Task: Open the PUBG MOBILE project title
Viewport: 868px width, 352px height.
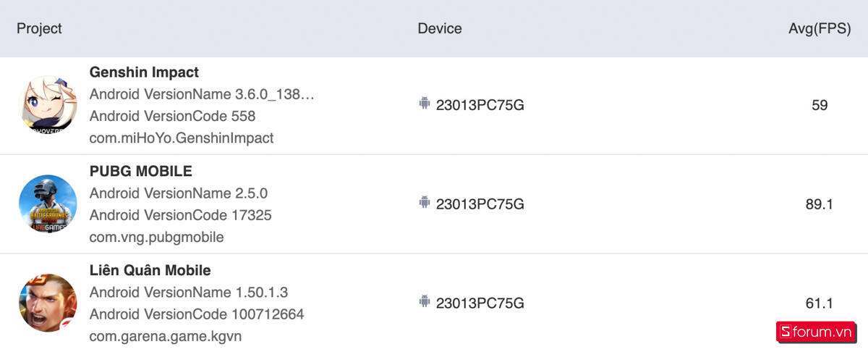Action: pos(140,172)
